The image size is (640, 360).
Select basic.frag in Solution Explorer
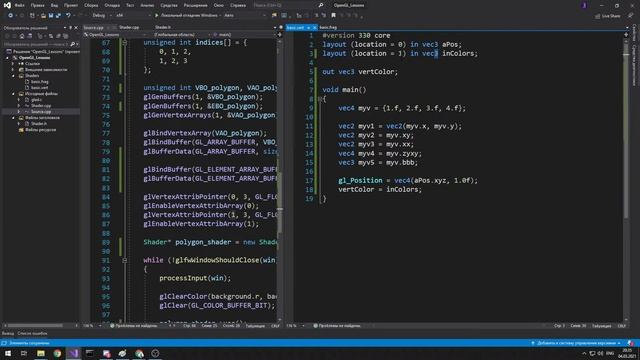(40, 82)
